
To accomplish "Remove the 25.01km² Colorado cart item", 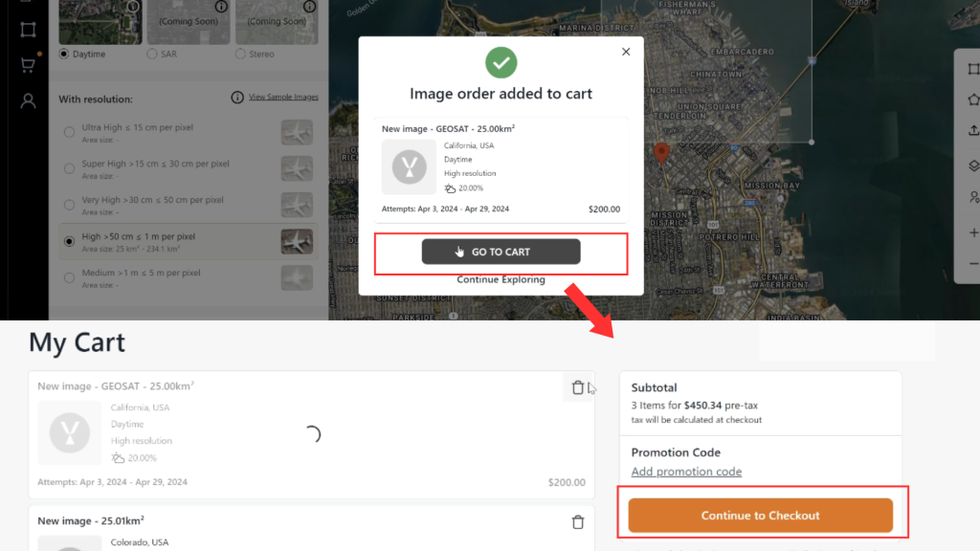I will point(577,521).
